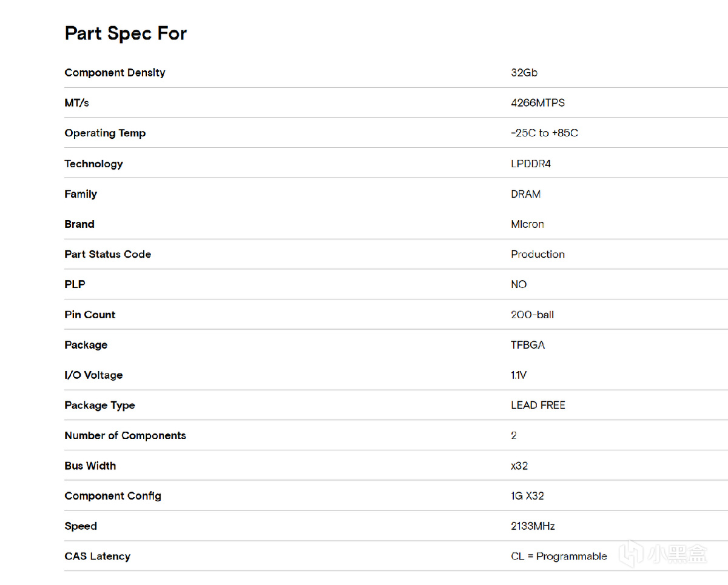The width and height of the screenshot is (728, 585).
Task: Select the Component Density label
Action: click(x=115, y=73)
